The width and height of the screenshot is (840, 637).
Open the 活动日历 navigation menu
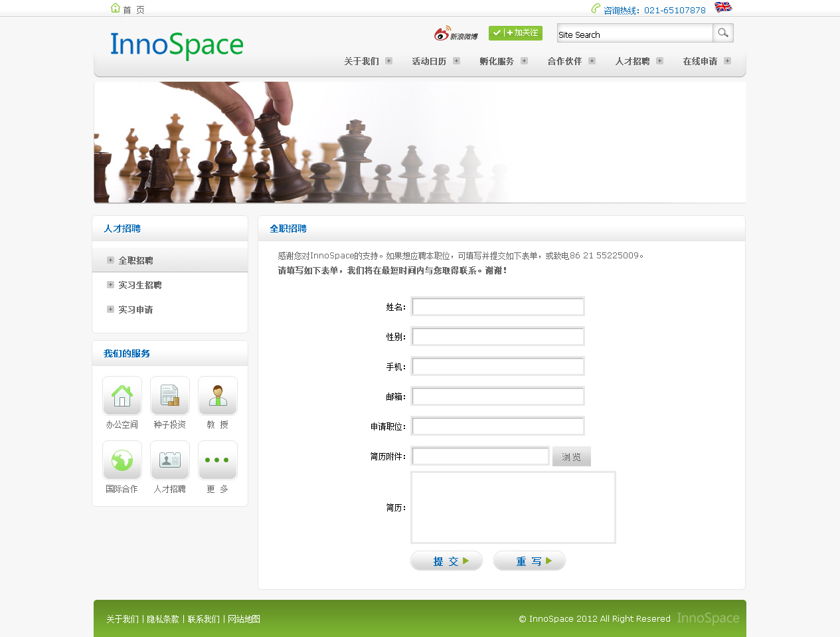pos(429,61)
